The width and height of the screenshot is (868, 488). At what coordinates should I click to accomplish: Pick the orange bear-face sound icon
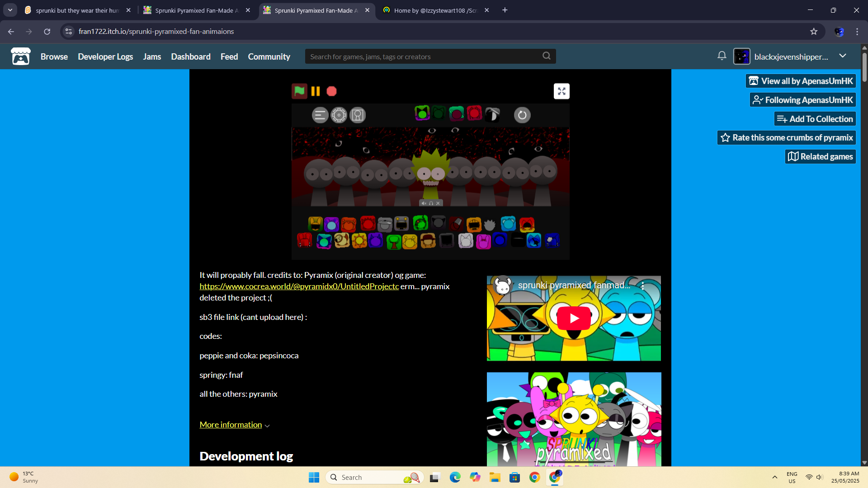click(x=349, y=224)
